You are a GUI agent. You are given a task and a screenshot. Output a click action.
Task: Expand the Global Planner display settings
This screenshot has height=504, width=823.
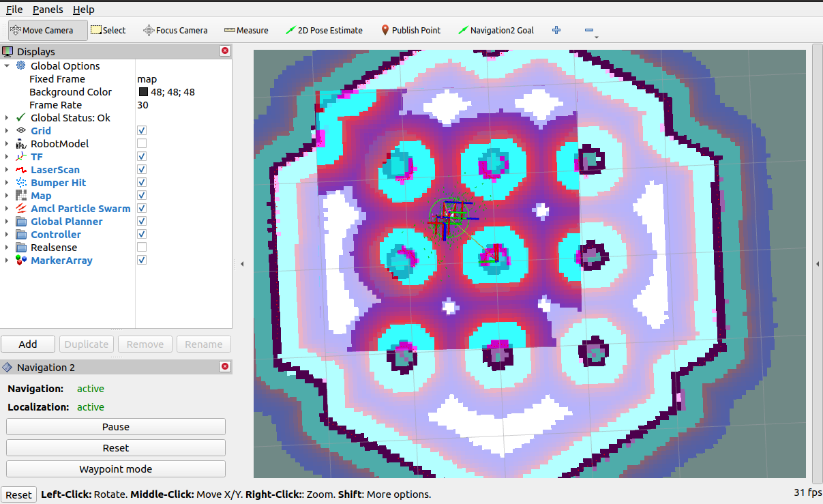point(6,221)
